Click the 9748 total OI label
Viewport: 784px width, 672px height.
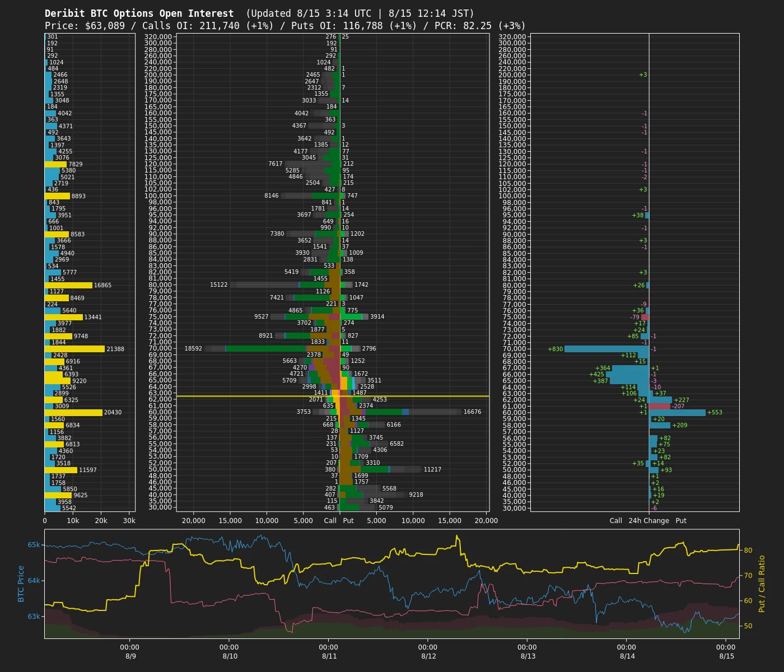click(81, 336)
